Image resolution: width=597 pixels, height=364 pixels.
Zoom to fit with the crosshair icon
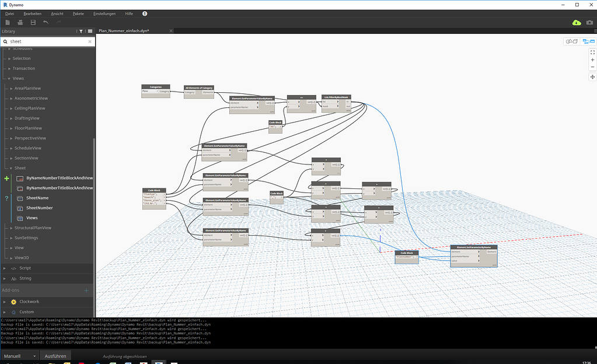click(592, 52)
